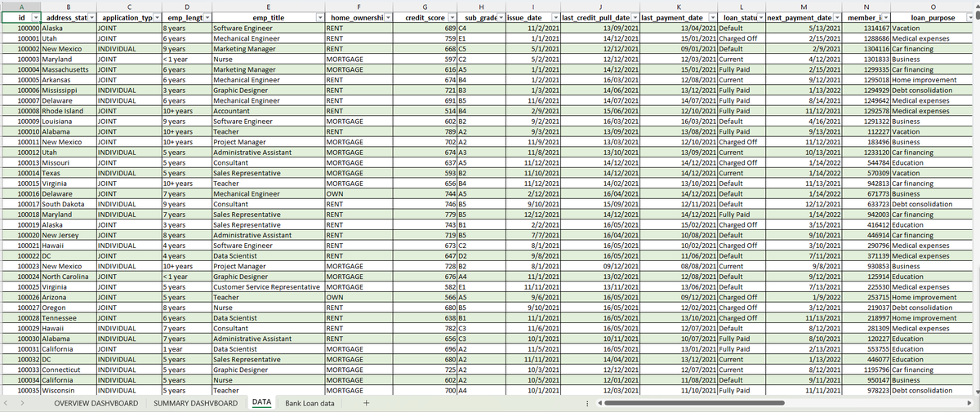Viewport: 980px width, 412px height.
Task: Select the 'North Carolina' address cell
Action: pyautogui.click(x=69, y=277)
